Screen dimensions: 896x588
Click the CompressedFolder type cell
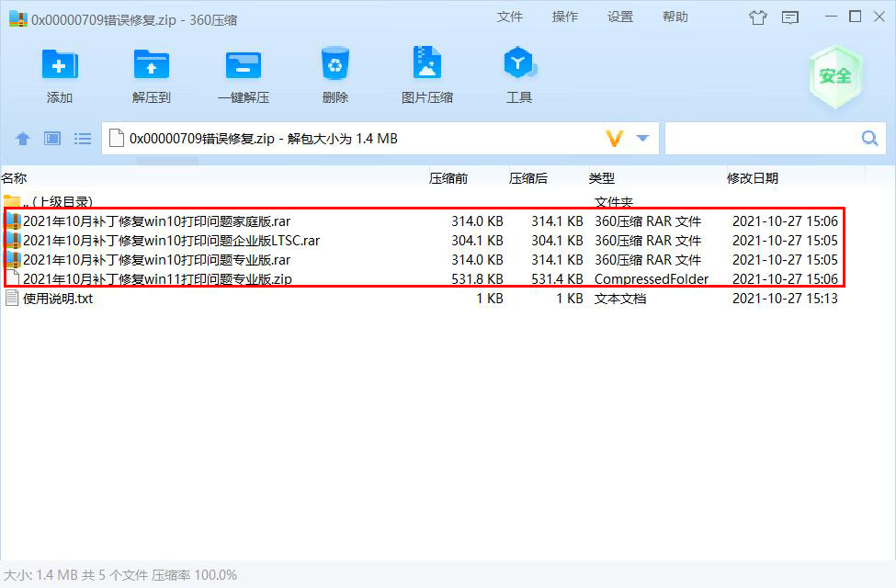coord(652,279)
